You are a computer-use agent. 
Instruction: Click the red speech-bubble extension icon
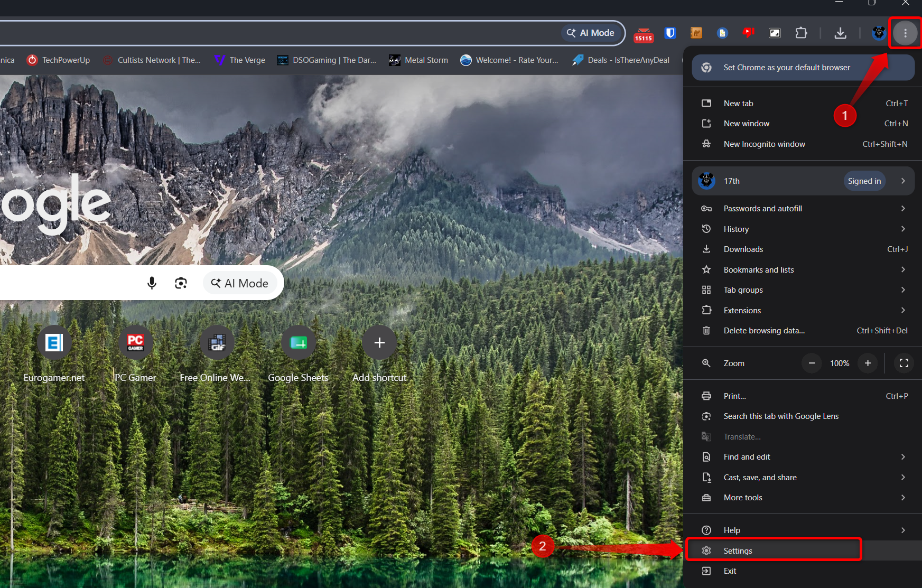coord(748,33)
